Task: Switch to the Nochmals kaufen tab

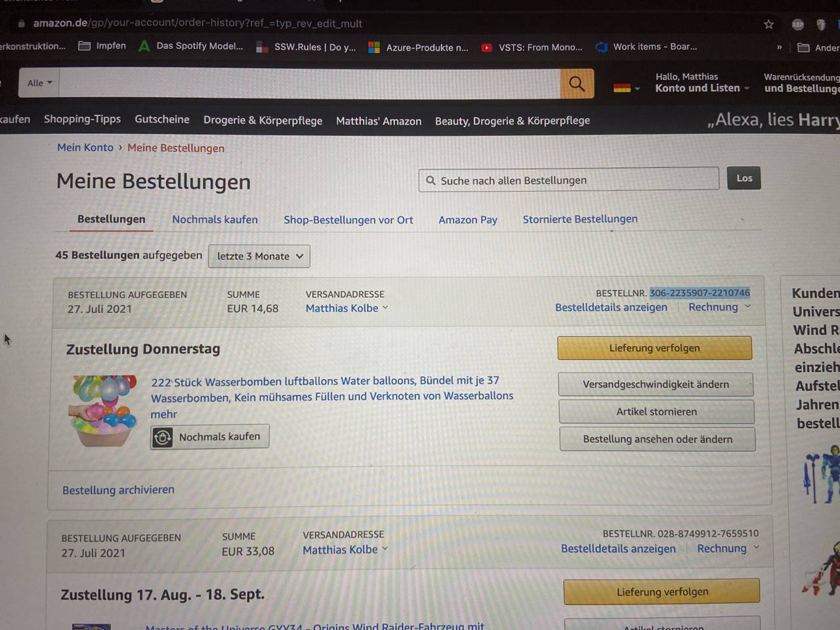Action: pos(215,220)
